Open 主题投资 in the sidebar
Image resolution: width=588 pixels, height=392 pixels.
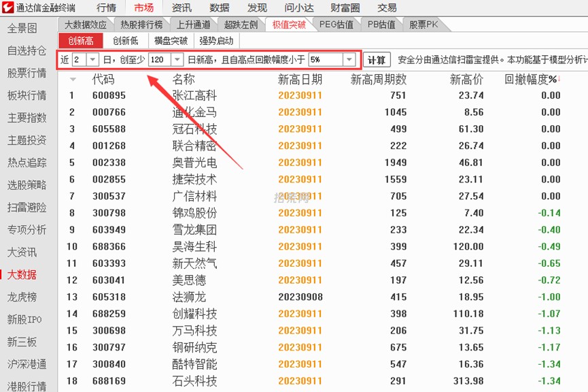[27, 140]
